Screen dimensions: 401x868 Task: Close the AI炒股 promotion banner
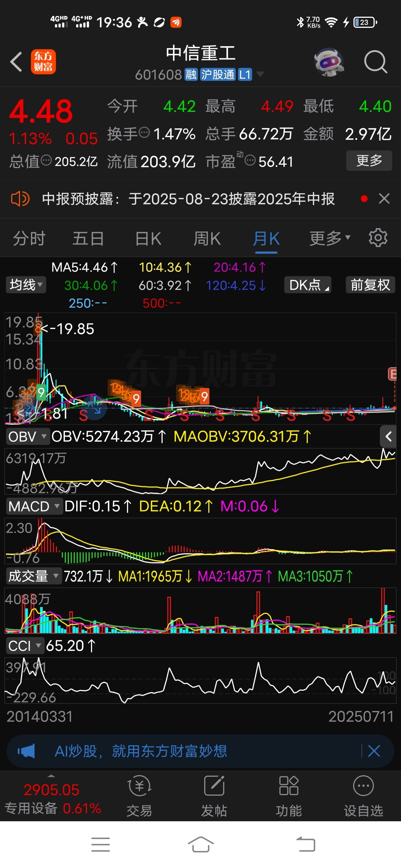click(x=374, y=751)
